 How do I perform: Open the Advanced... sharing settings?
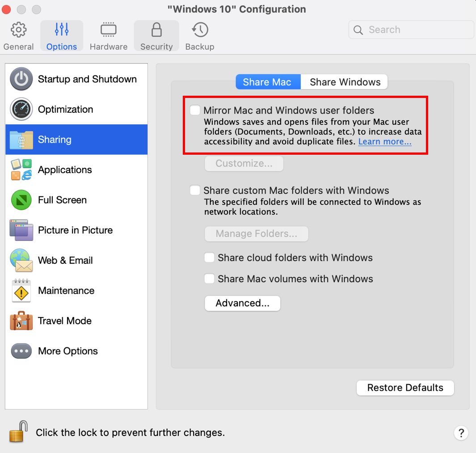243,303
